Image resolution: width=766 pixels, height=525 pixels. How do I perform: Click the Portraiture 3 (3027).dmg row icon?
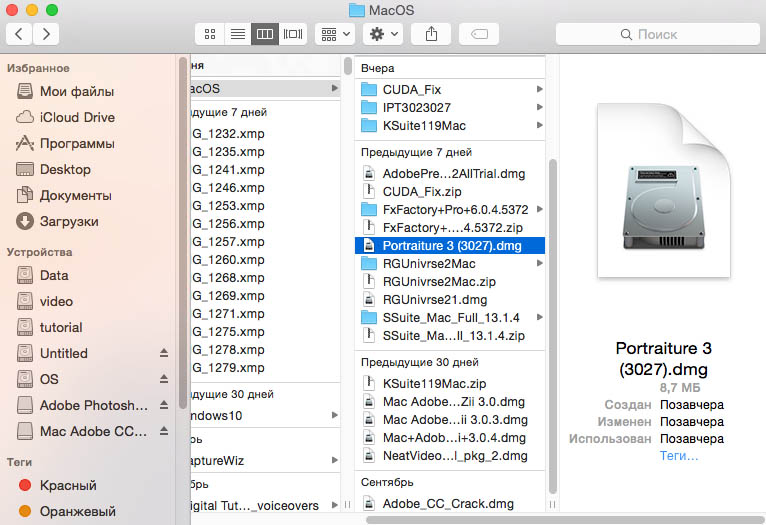[x=369, y=246]
